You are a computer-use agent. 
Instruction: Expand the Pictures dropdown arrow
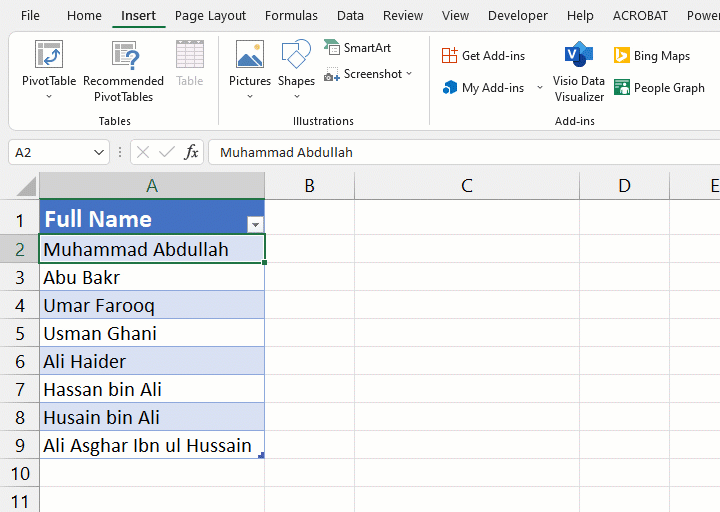(x=250, y=96)
